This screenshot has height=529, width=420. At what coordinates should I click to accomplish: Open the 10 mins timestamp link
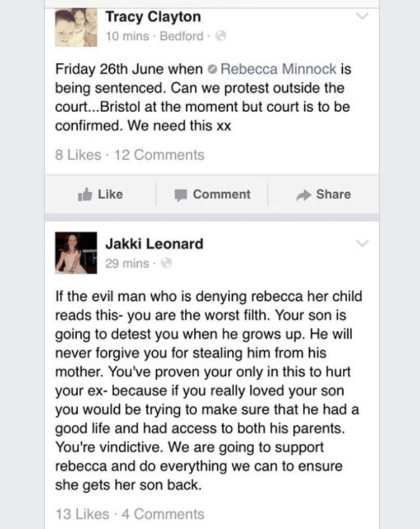click(127, 37)
